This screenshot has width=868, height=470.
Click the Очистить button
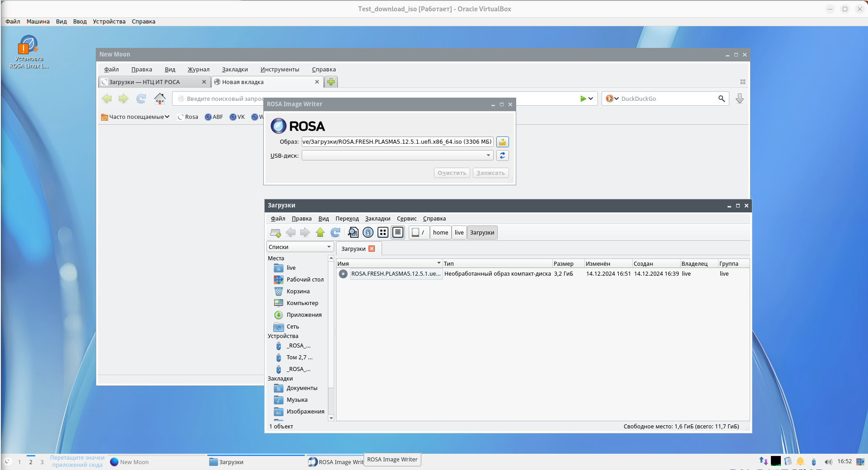(452, 173)
